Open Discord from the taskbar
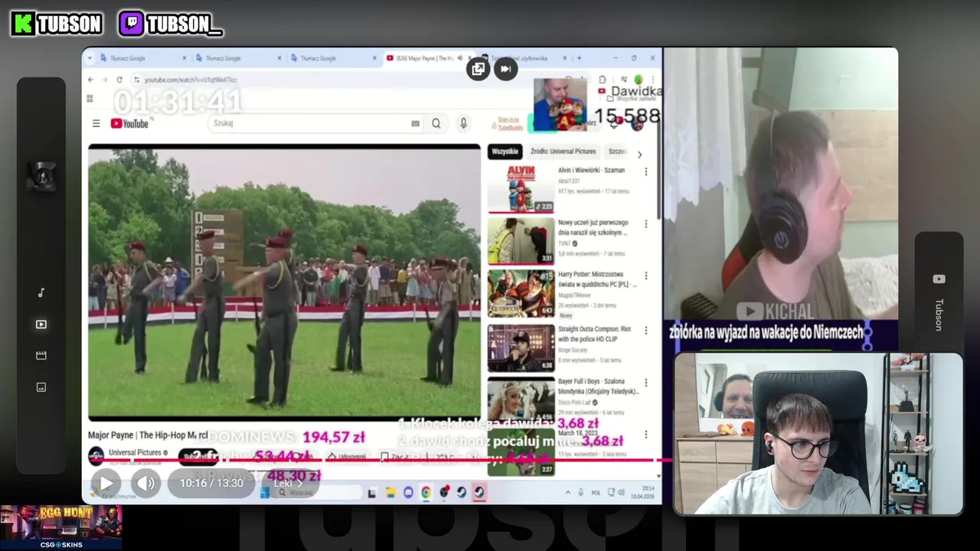980x551 pixels. click(x=408, y=493)
